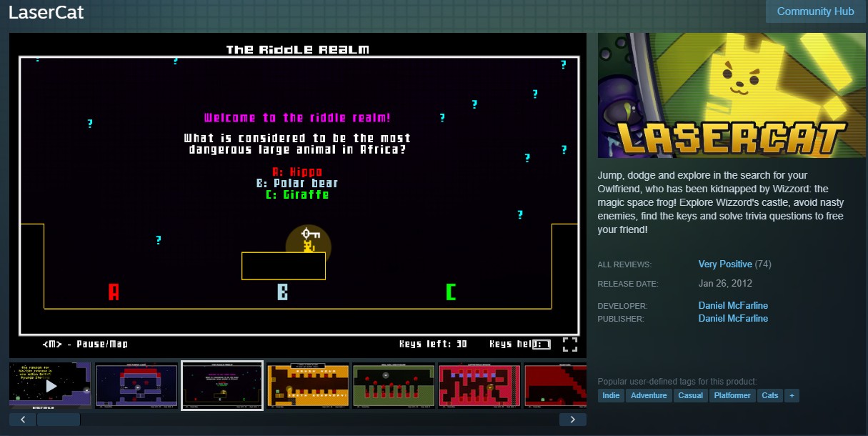Open developer Daniel McFarline link
The height and width of the screenshot is (436, 868).
[733, 306]
